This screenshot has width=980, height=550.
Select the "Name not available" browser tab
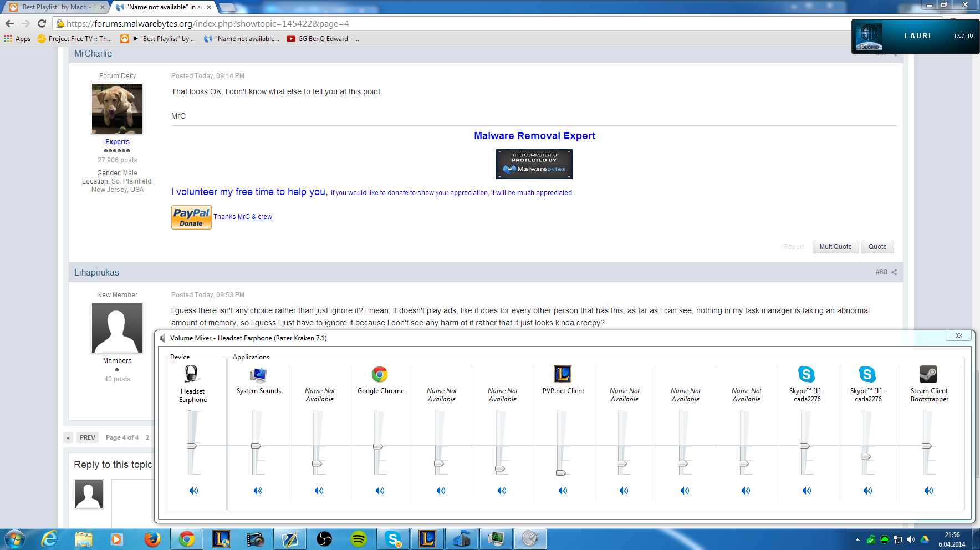164,7
